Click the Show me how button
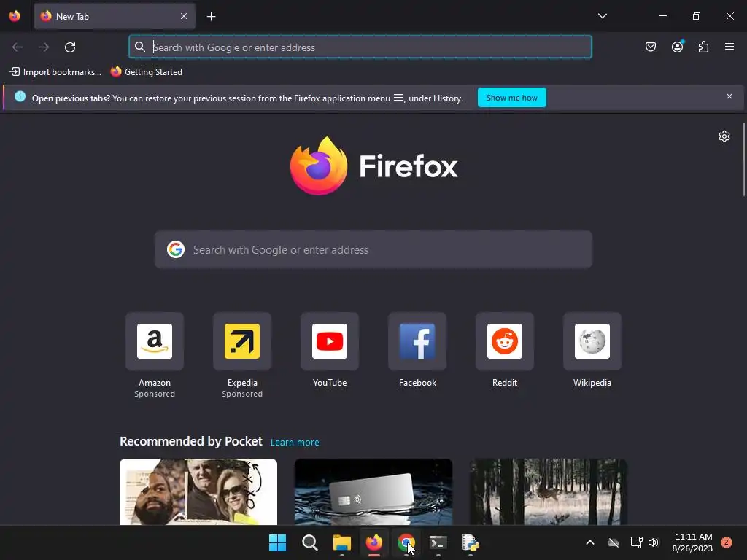The image size is (747, 560). tap(511, 98)
